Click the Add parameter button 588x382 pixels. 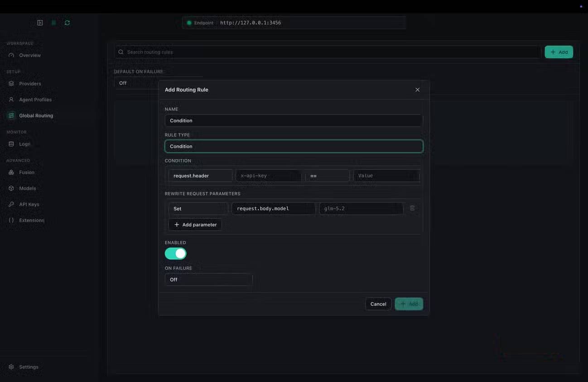pyautogui.click(x=195, y=225)
